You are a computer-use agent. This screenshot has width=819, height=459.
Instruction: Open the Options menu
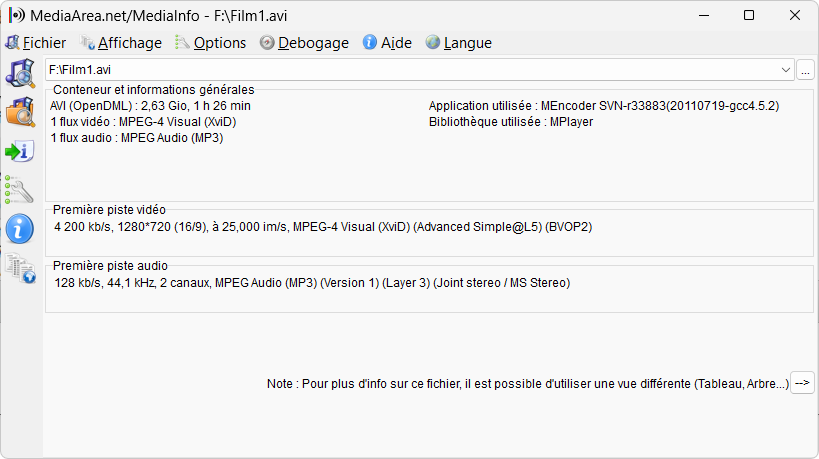pyautogui.click(x=210, y=43)
